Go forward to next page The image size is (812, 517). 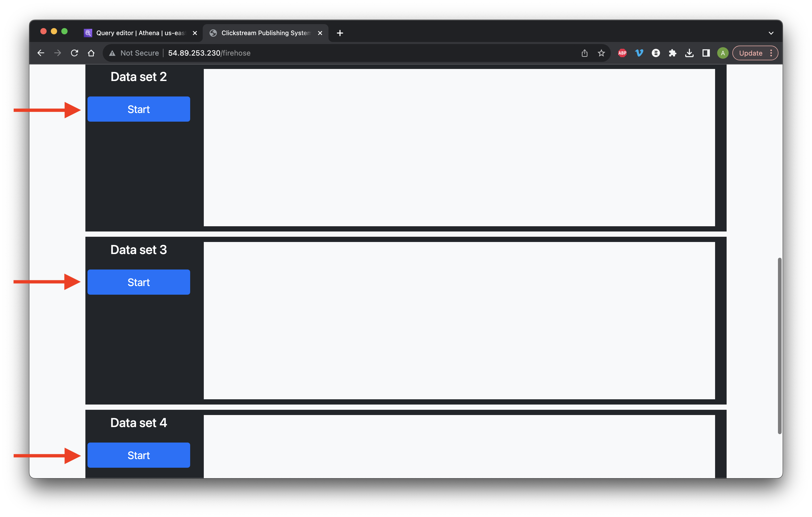pyautogui.click(x=58, y=53)
